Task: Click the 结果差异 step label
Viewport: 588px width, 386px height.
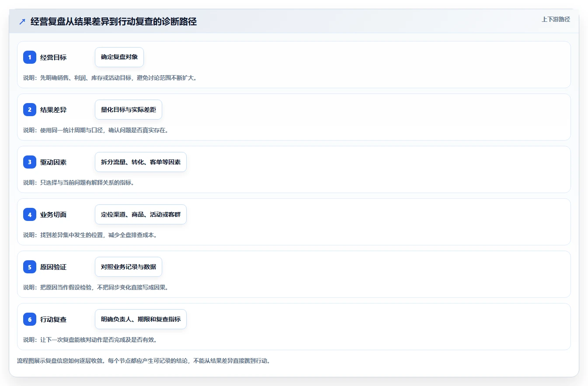Action: click(53, 110)
